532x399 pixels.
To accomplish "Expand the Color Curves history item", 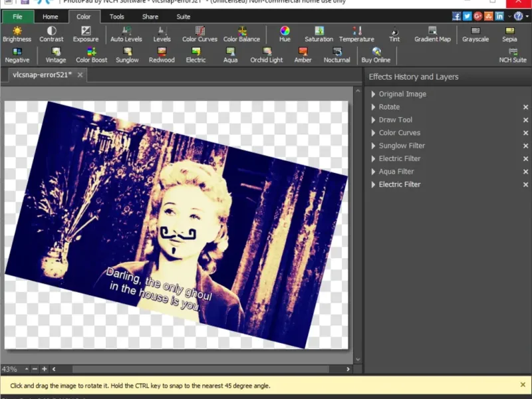I will coord(373,133).
